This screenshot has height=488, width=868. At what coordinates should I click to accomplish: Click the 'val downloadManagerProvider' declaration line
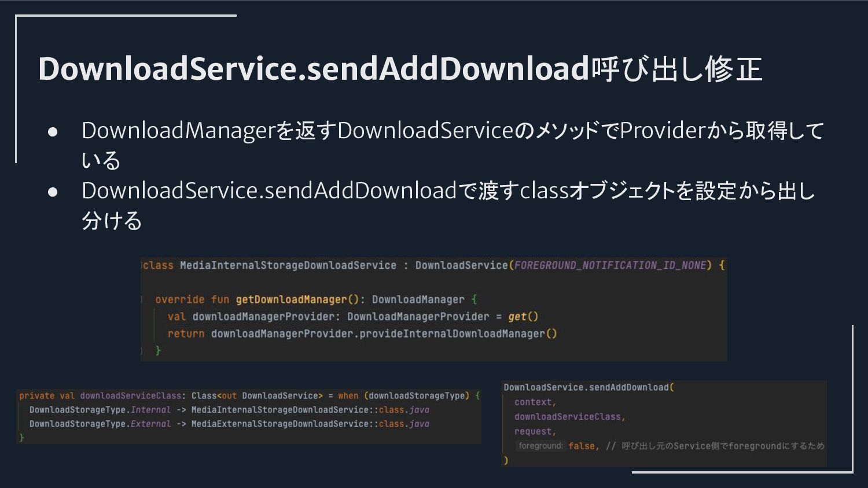pos(353,316)
